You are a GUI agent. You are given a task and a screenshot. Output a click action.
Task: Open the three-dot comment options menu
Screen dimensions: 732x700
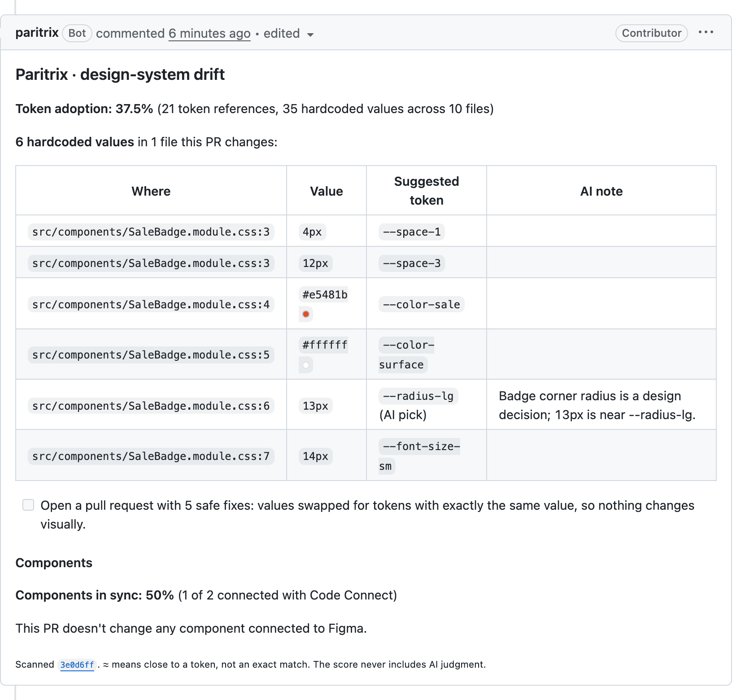click(706, 32)
